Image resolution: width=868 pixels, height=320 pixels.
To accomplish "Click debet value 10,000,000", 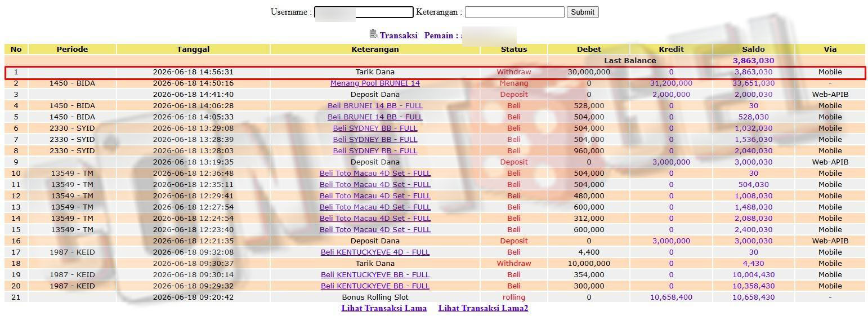I will 589,263.
